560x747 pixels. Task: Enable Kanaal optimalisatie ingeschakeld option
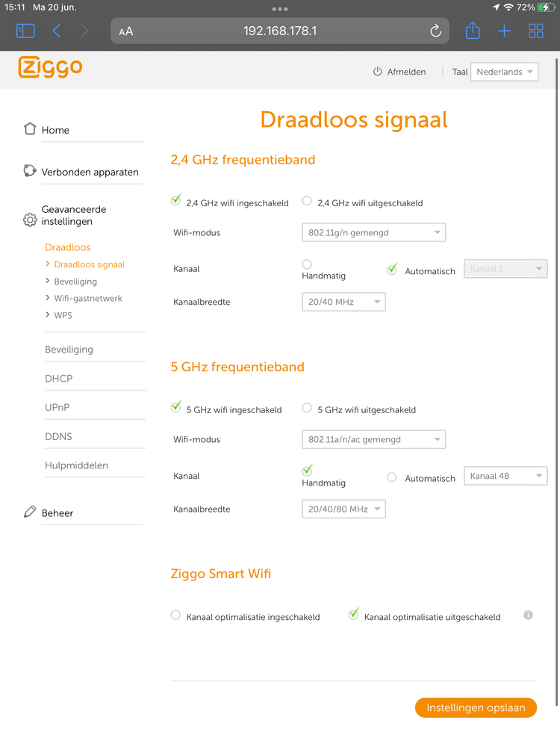(x=176, y=616)
